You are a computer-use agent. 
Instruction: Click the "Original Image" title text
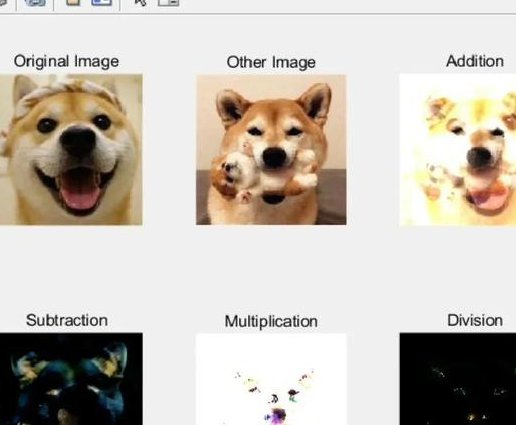66,62
